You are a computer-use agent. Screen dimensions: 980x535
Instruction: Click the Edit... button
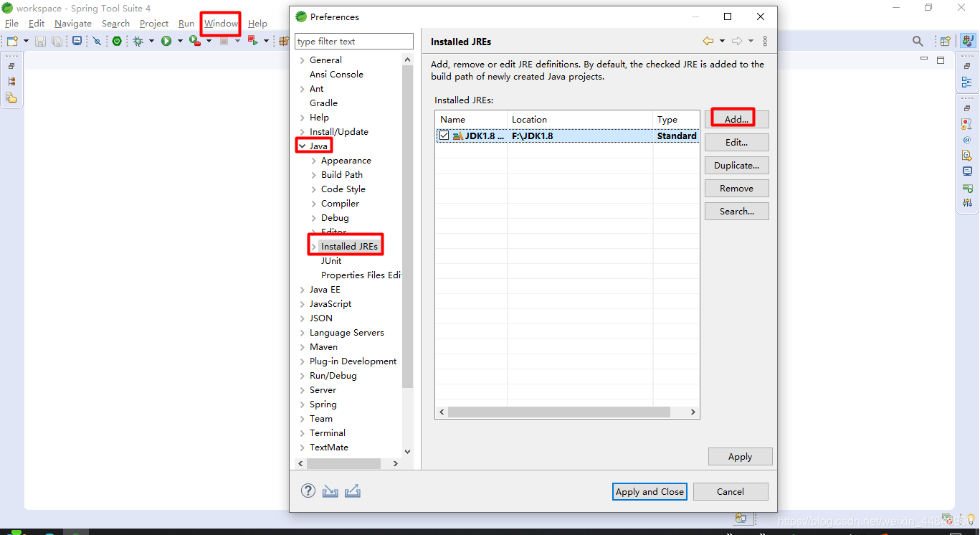[737, 142]
